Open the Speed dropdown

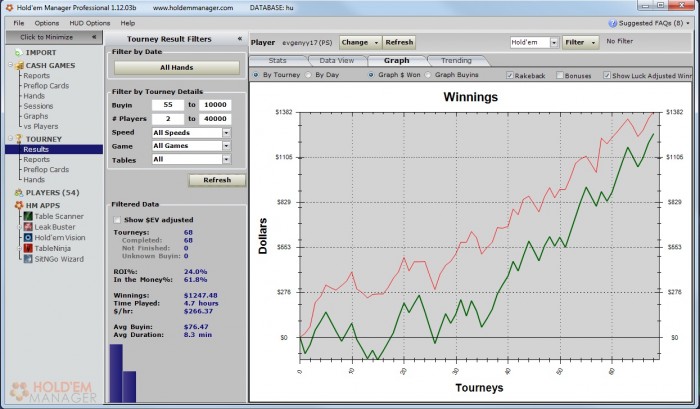point(226,133)
